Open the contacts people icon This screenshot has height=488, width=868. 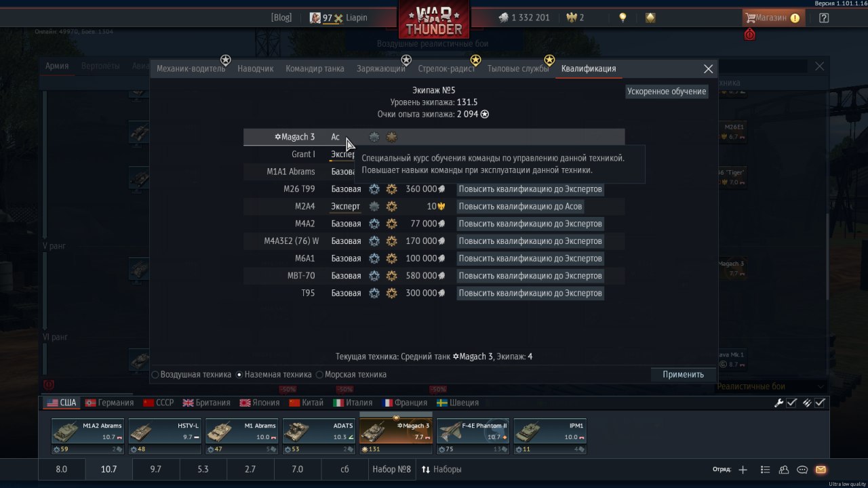784,470
